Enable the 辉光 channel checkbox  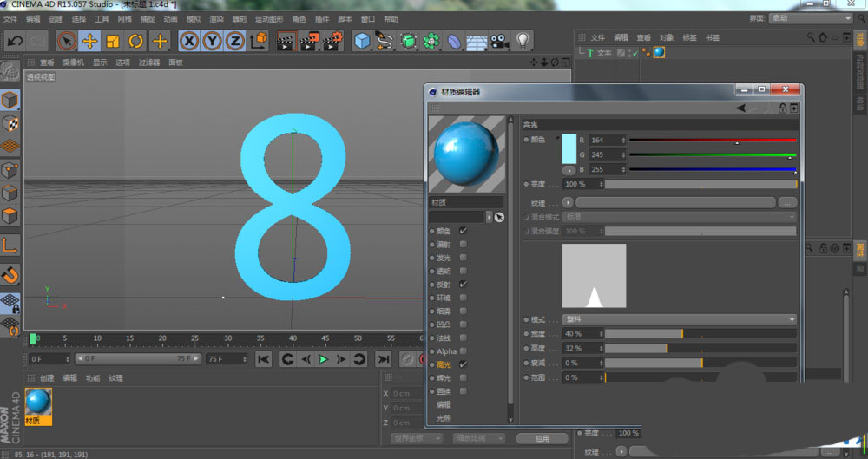pos(463,377)
